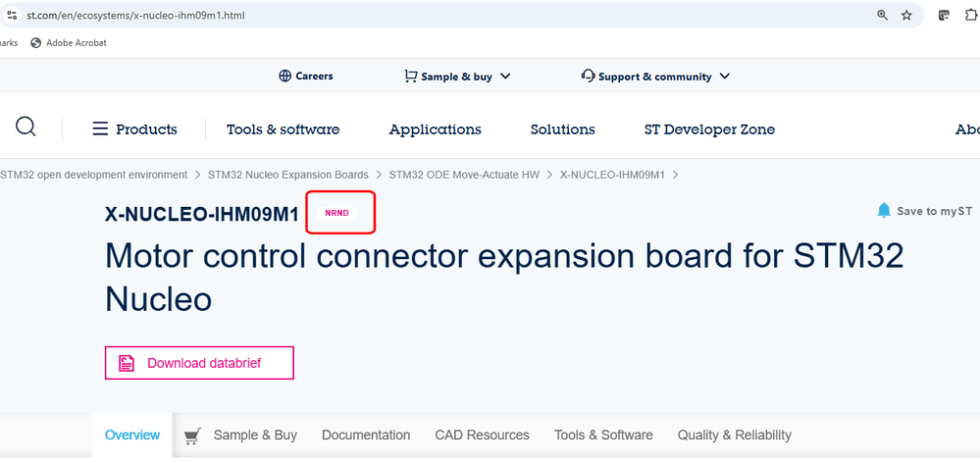
Task: Expand the Support & community dropdown
Action: coord(655,77)
